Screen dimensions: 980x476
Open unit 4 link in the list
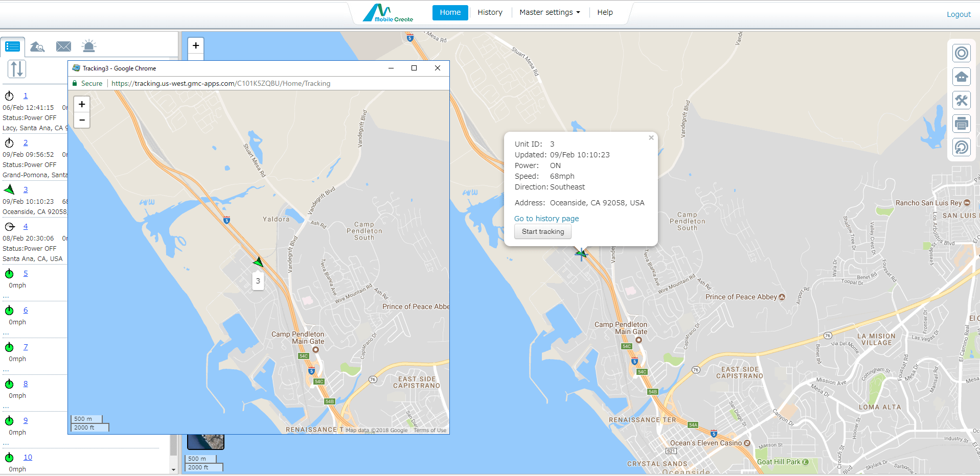click(x=26, y=227)
